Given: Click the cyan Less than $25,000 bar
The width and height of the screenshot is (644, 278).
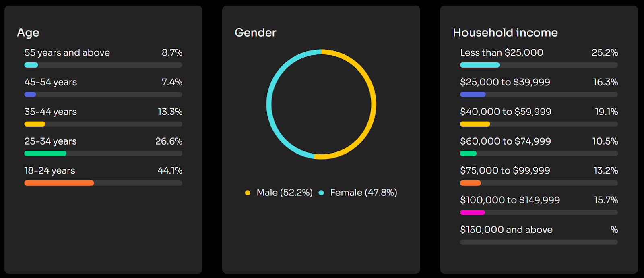Looking at the screenshot, I should (x=480, y=65).
